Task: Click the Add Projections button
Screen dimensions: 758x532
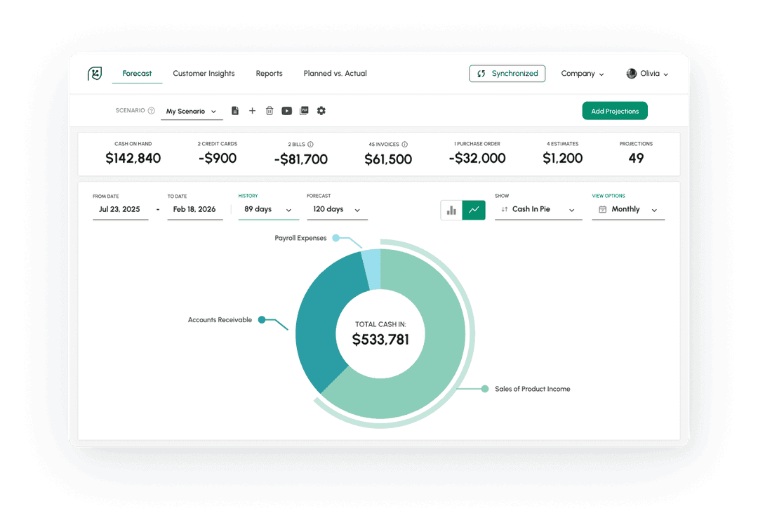Action: [x=615, y=111]
